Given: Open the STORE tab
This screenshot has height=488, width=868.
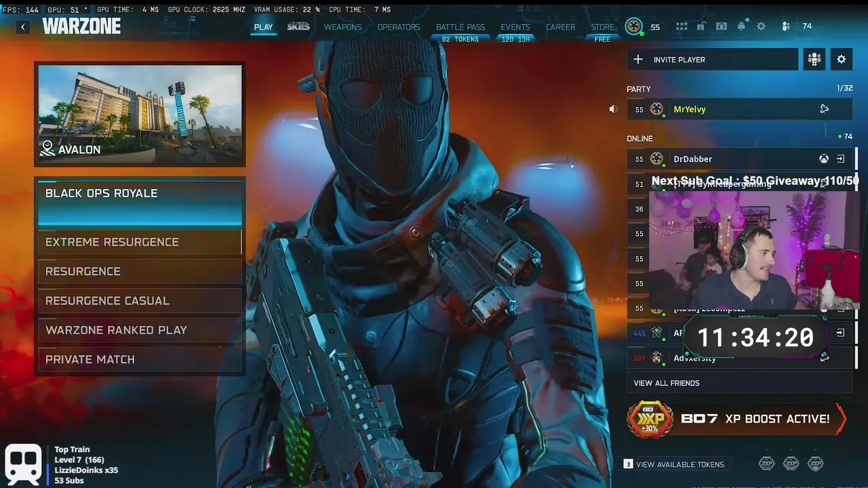Looking at the screenshot, I should tap(603, 27).
